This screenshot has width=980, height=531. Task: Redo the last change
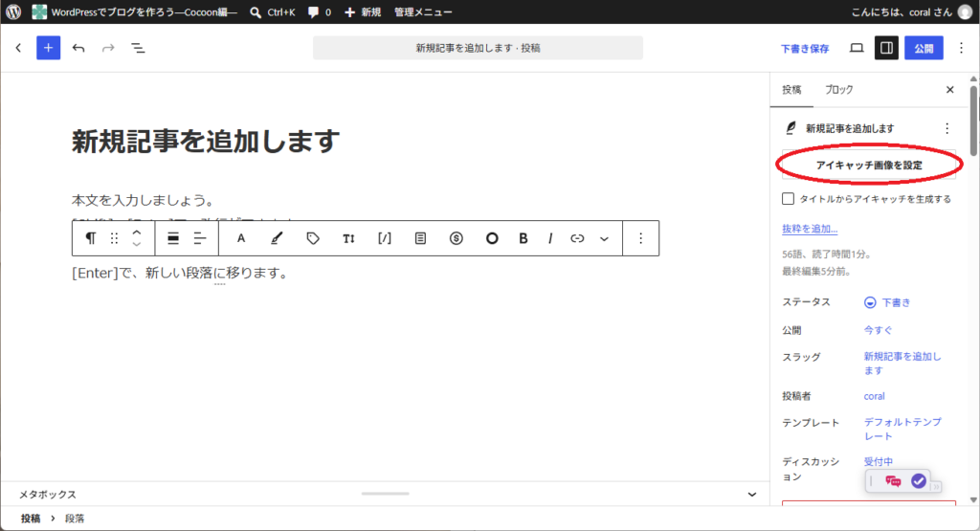(x=108, y=48)
